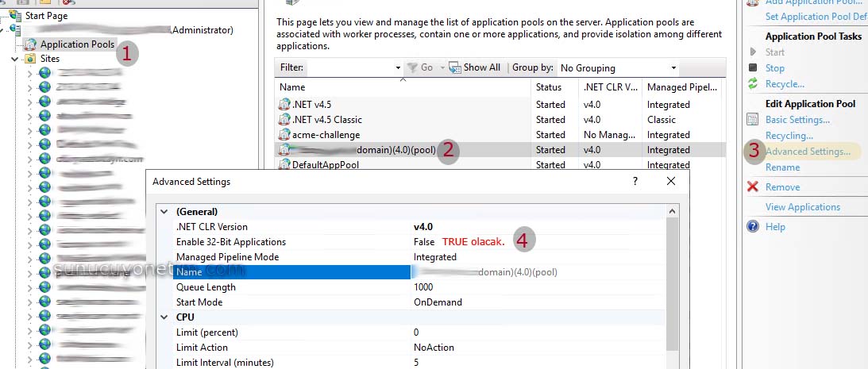Open View Applications link
Viewport: 868px width, 369px height.
coord(803,207)
